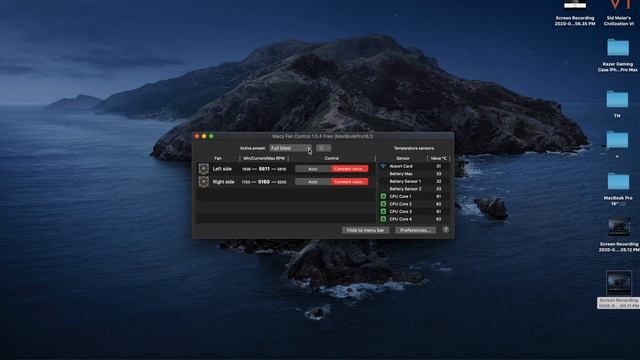
Task: Click the Temperature sensors heading
Action: (414, 148)
